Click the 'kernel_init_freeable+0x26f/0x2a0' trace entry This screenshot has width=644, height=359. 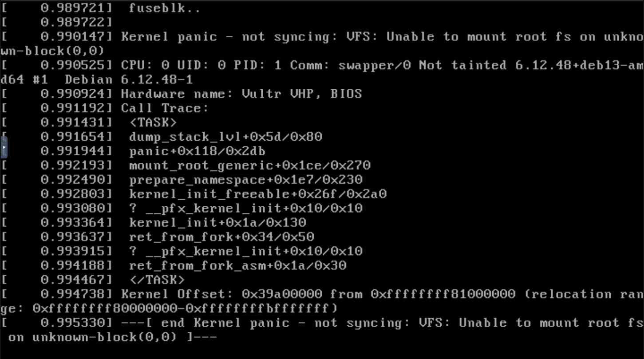click(257, 194)
